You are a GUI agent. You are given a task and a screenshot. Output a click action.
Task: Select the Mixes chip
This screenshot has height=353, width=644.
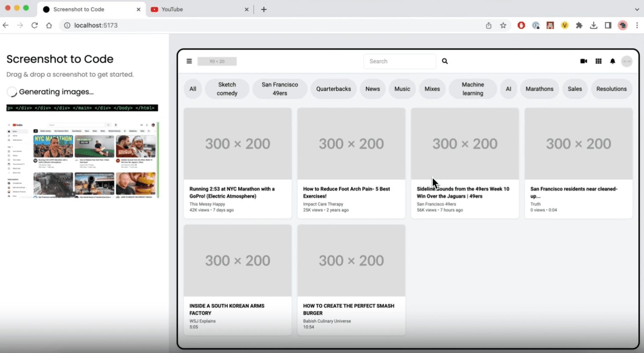pyautogui.click(x=432, y=89)
